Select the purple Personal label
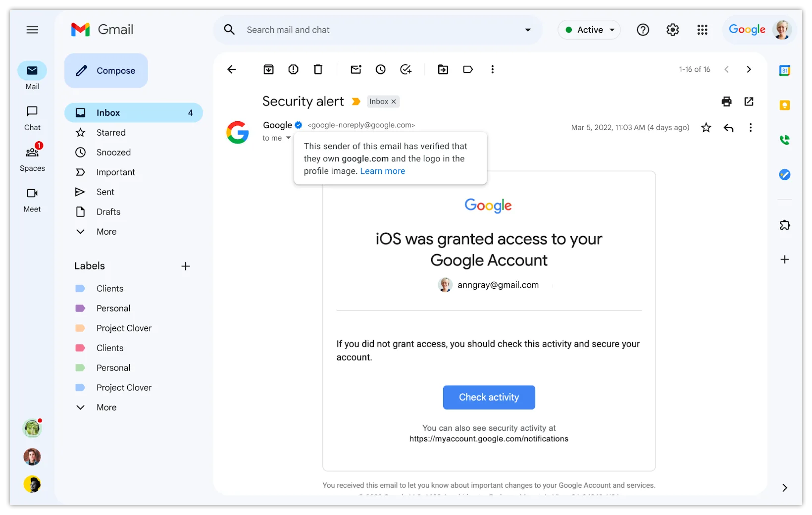Image resolution: width=812 pixels, height=515 pixels. point(113,309)
